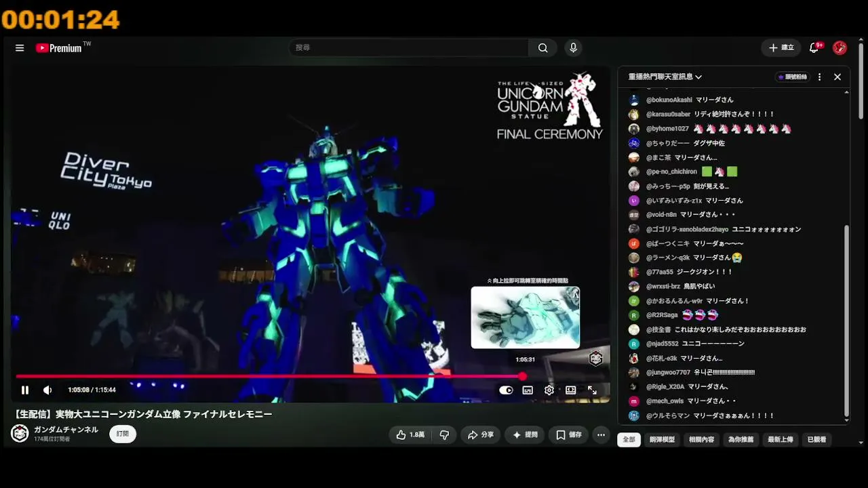Open ガンダムチャンネル channel avatar
The width and height of the screenshot is (868, 488).
click(x=20, y=434)
